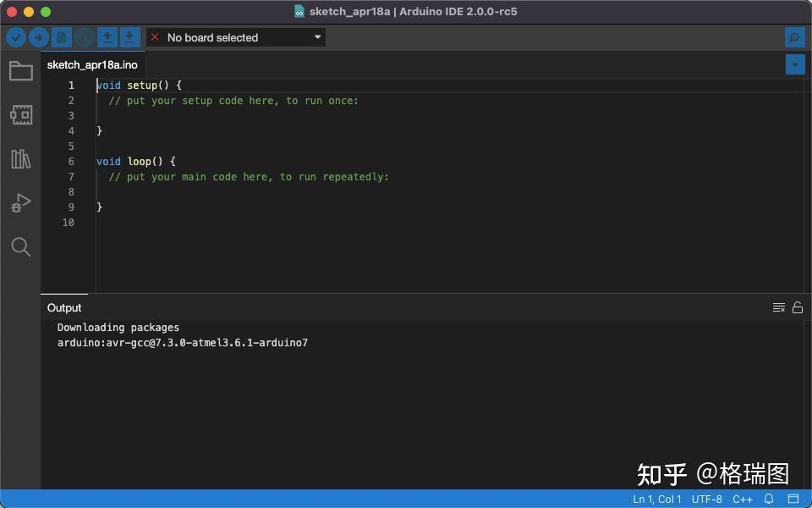Open the Sketchbook sidebar panel
Screen dimensions: 812x508
pos(20,71)
